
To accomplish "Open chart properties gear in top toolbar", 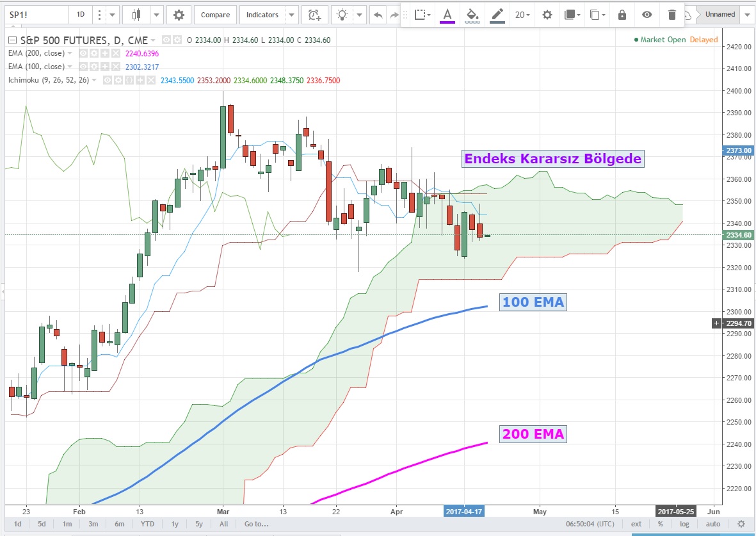I will pos(179,15).
